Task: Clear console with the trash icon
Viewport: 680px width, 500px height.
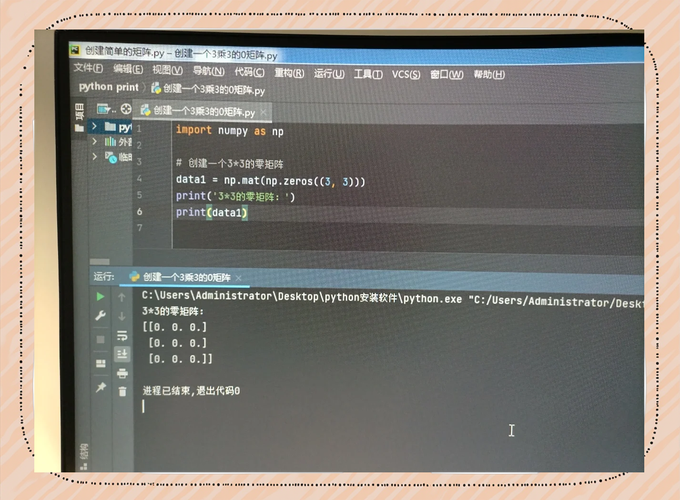Action: 122,392
